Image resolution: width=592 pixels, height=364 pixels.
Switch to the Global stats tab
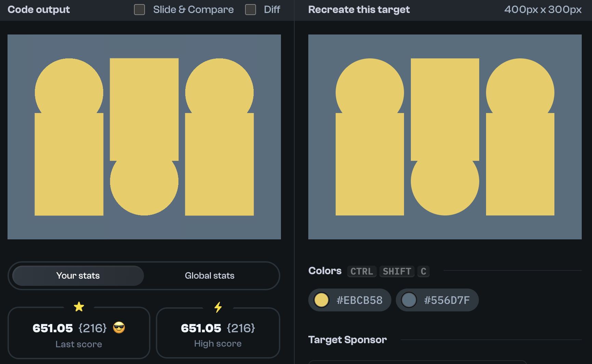tap(210, 276)
